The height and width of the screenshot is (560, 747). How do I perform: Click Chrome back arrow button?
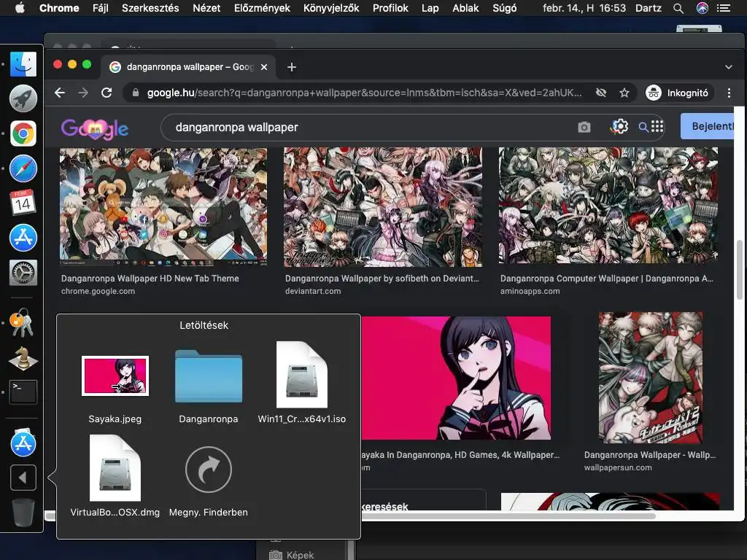pyautogui.click(x=60, y=93)
